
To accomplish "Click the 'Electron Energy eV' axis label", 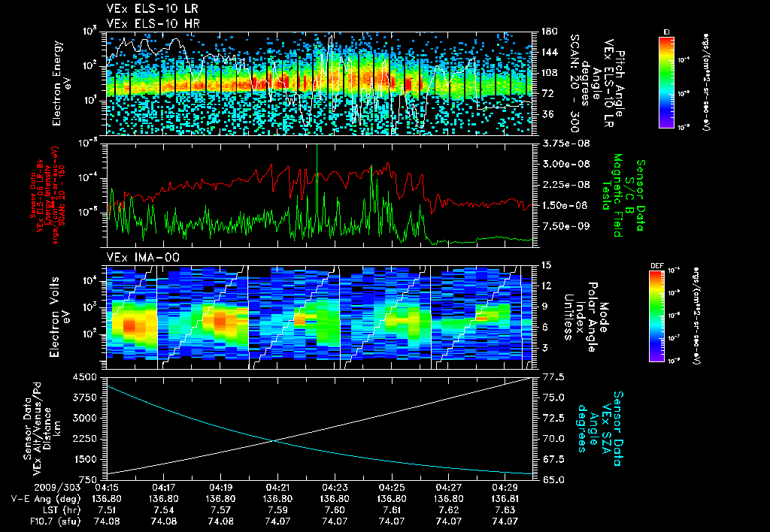I will [x=62, y=83].
